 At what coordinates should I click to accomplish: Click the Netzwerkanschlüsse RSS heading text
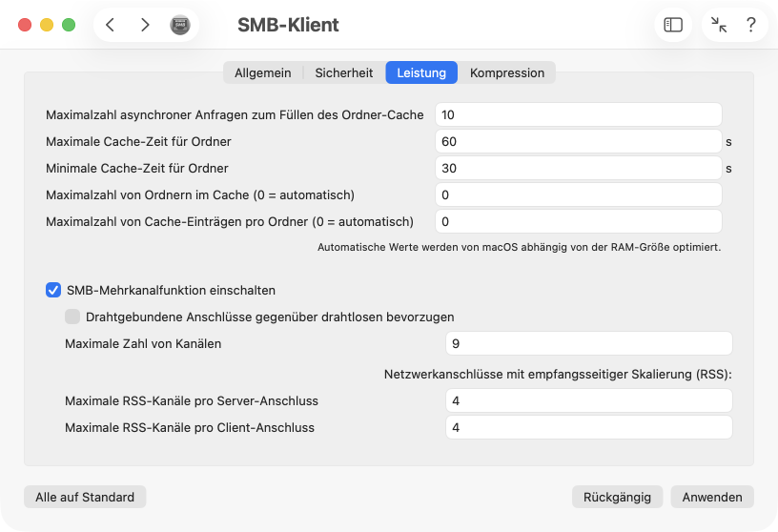tap(558, 374)
